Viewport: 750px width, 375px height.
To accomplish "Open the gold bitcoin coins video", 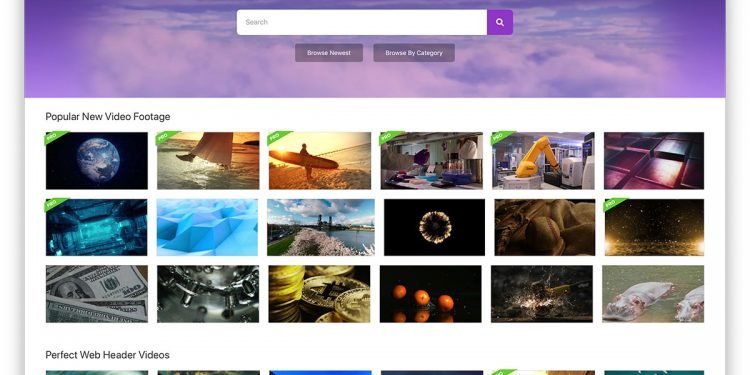I will coord(319,294).
